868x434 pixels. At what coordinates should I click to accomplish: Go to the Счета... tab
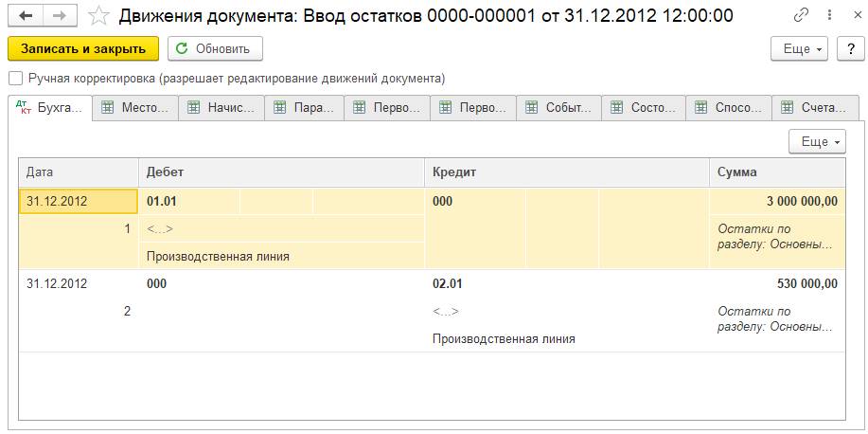click(814, 108)
